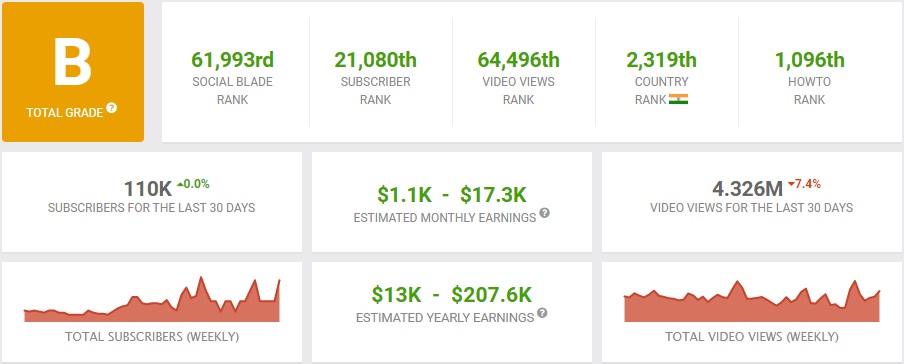
Task: Select the 1,096th Howto rank
Action: pyautogui.click(x=809, y=59)
